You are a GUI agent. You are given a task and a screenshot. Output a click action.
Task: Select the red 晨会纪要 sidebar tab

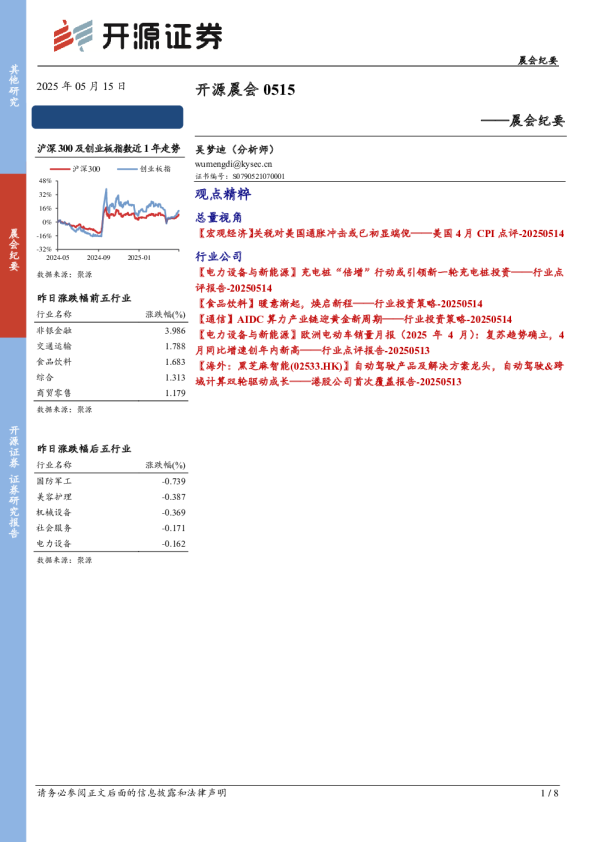click(13, 256)
